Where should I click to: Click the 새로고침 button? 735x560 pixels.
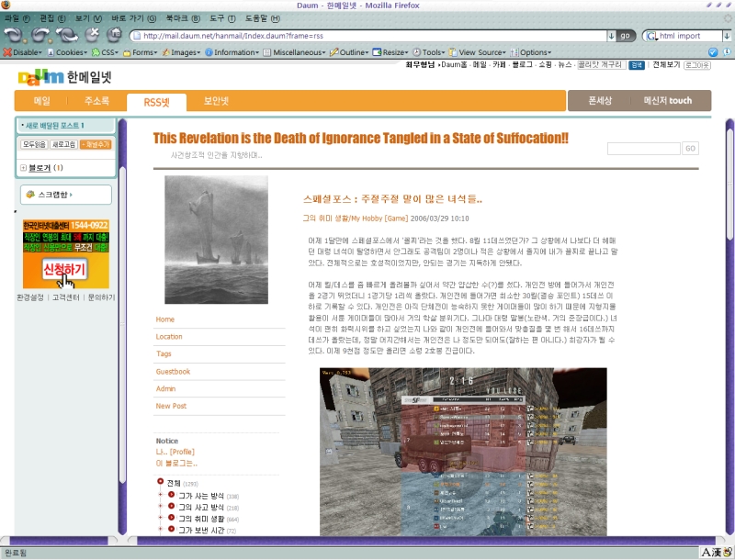(63, 144)
